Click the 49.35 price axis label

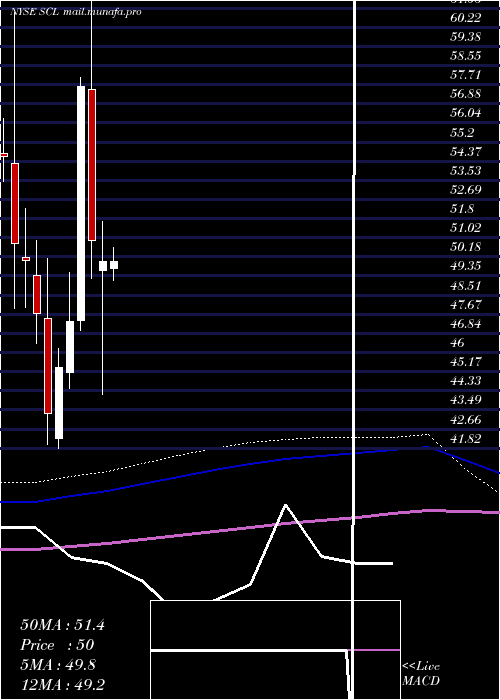pyautogui.click(x=465, y=266)
